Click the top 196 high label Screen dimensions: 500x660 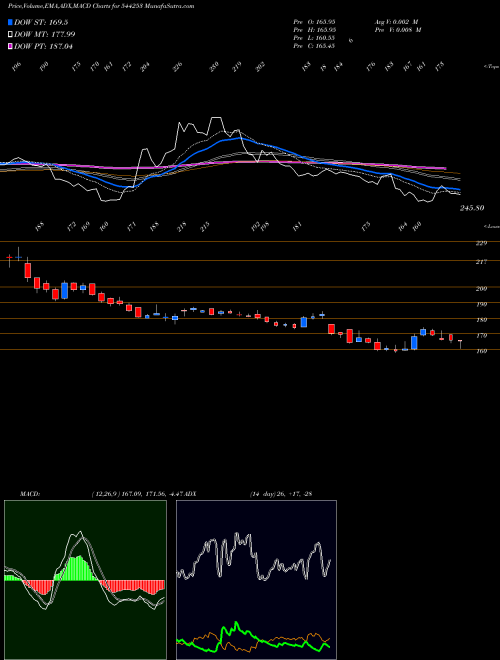pos(17,67)
